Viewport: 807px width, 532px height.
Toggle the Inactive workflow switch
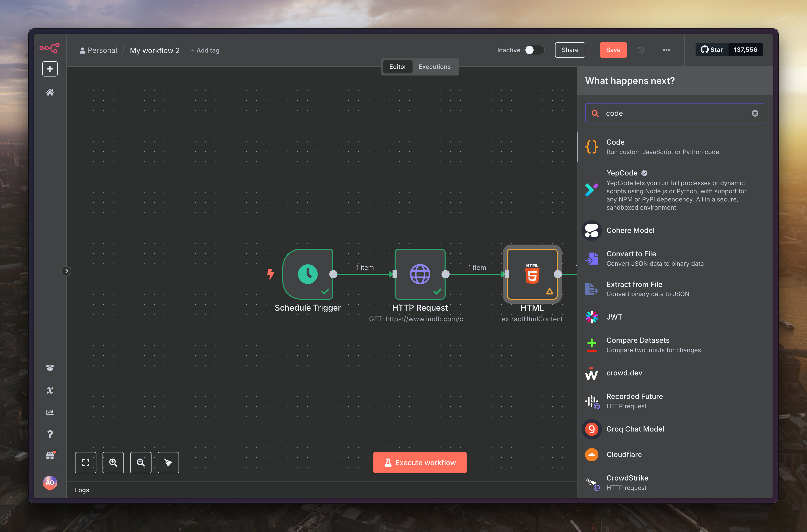534,50
